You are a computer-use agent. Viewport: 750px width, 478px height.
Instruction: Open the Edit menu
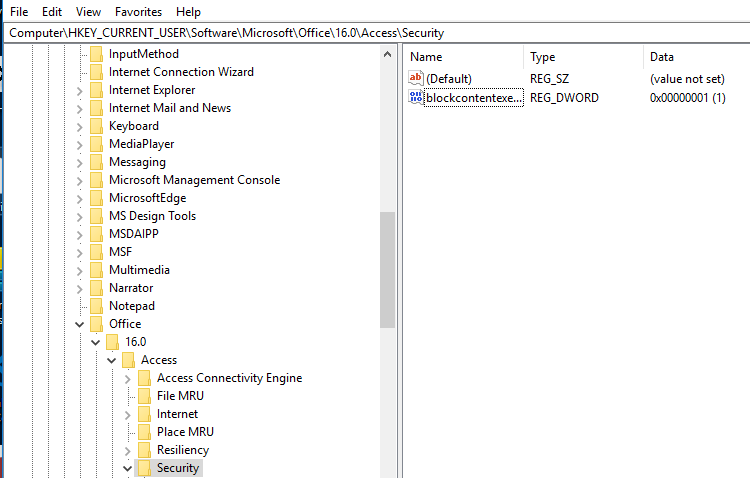[52, 11]
